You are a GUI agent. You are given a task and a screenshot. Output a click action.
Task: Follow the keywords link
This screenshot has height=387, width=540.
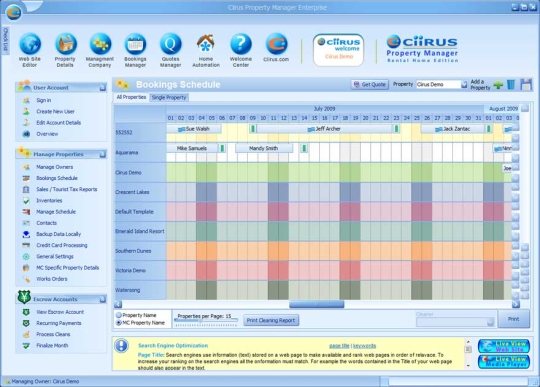(364, 346)
